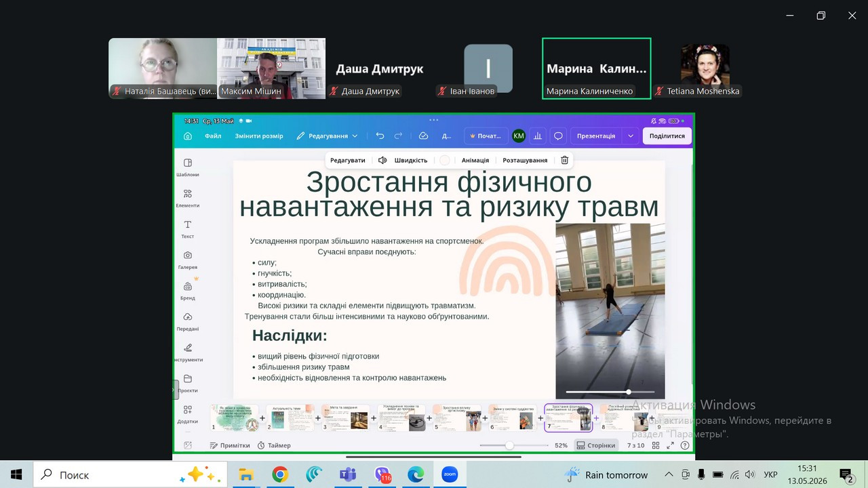
Task: Click the 52% zoom percentage
Action: coord(561,445)
